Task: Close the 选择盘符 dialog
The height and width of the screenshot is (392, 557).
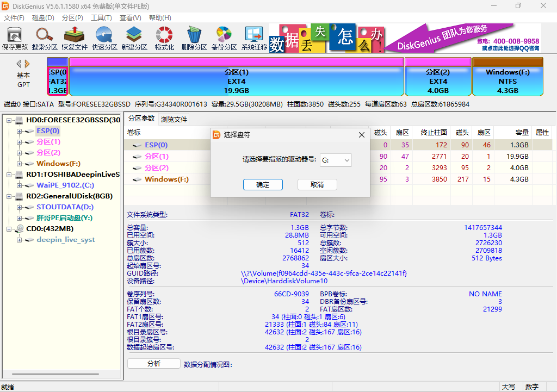Action: tap(362, 135)
